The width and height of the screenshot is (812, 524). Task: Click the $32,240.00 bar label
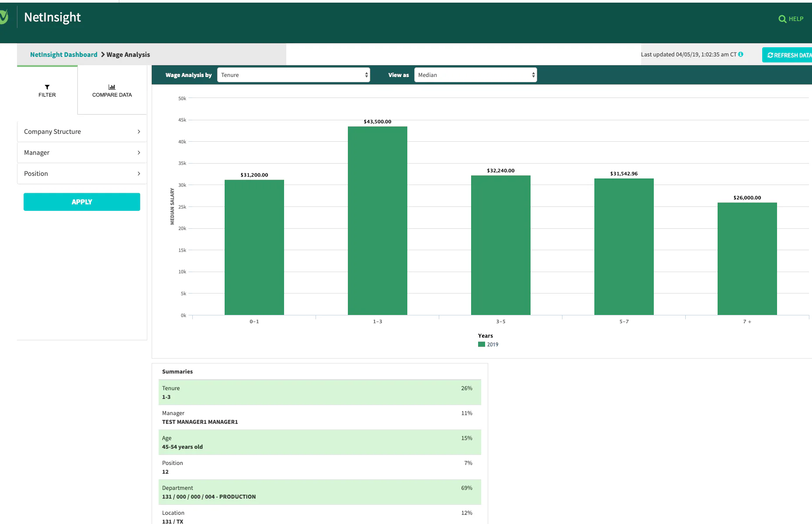(501, 171)
